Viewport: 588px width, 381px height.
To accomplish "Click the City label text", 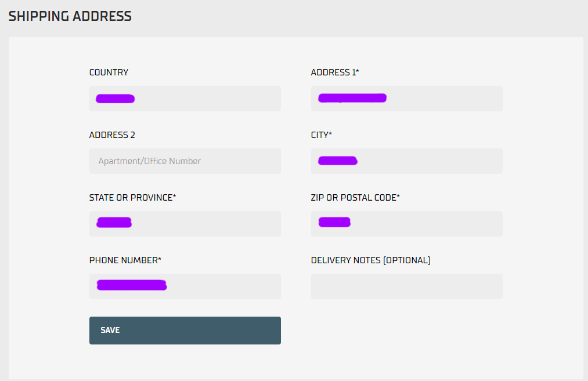I will point(320,135).
